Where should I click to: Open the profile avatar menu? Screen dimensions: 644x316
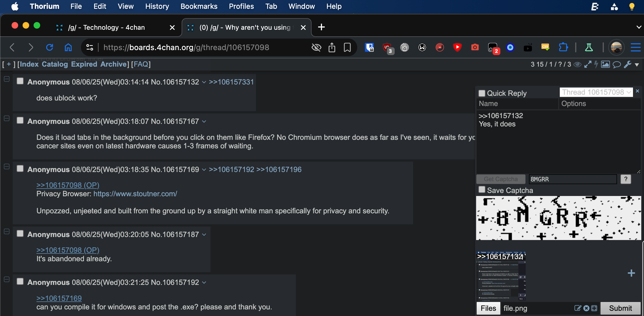tap(616, 48)
